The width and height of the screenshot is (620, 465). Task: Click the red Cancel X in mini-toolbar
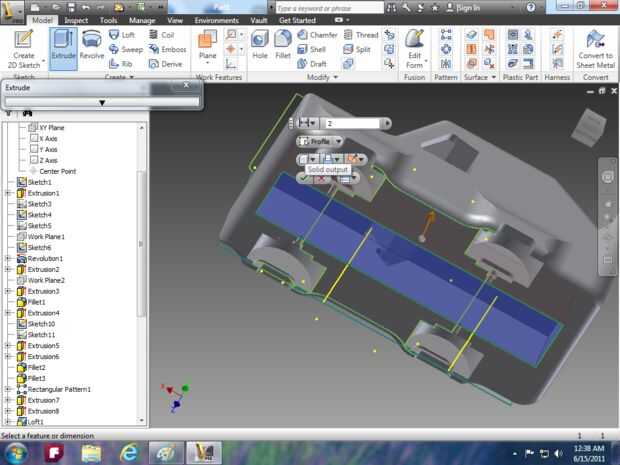(x=323, y=180)
